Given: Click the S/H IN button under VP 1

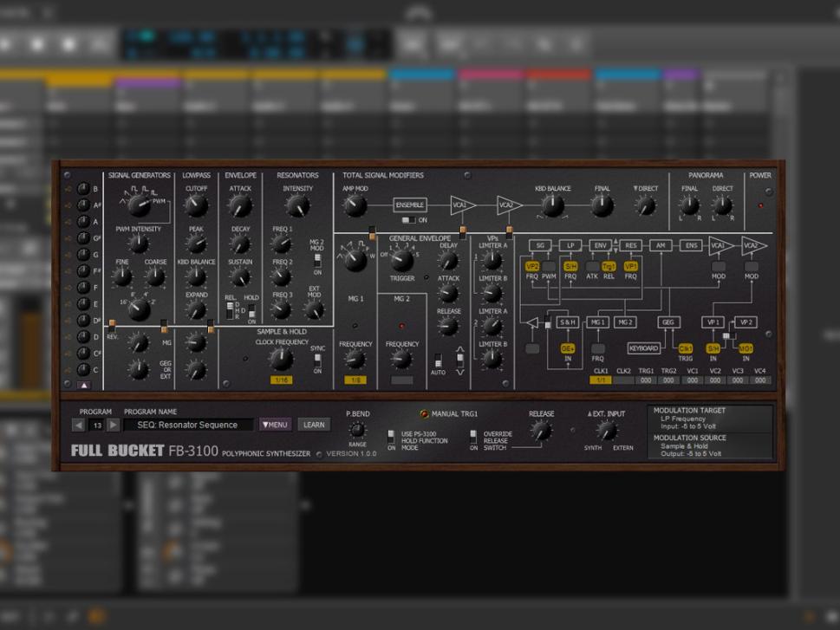Looking at the screenshot, I should click(713, 347).
